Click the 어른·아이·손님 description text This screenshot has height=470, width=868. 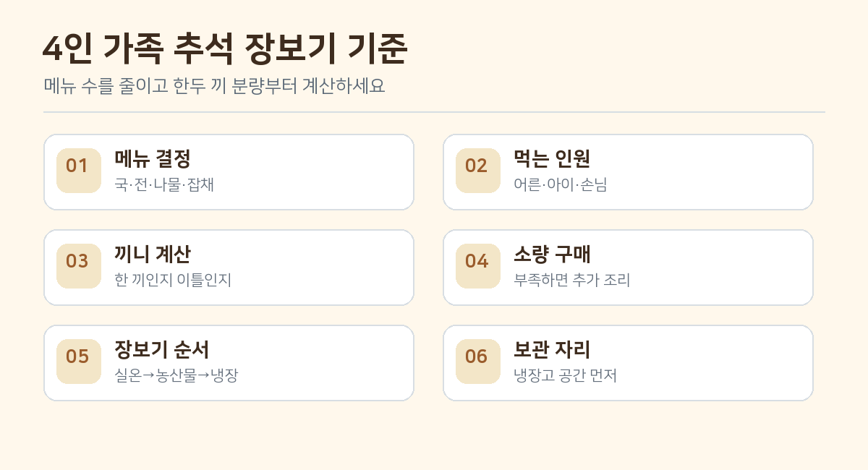561,184
